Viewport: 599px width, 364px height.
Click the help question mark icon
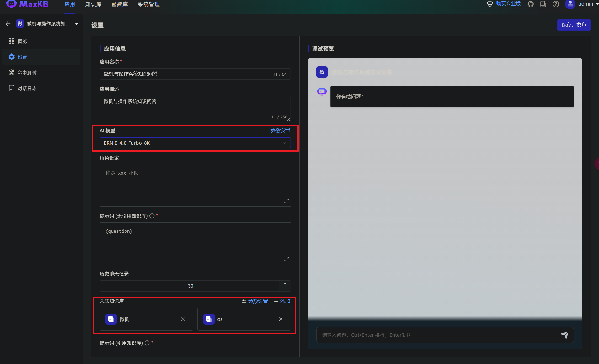point(556,4)
